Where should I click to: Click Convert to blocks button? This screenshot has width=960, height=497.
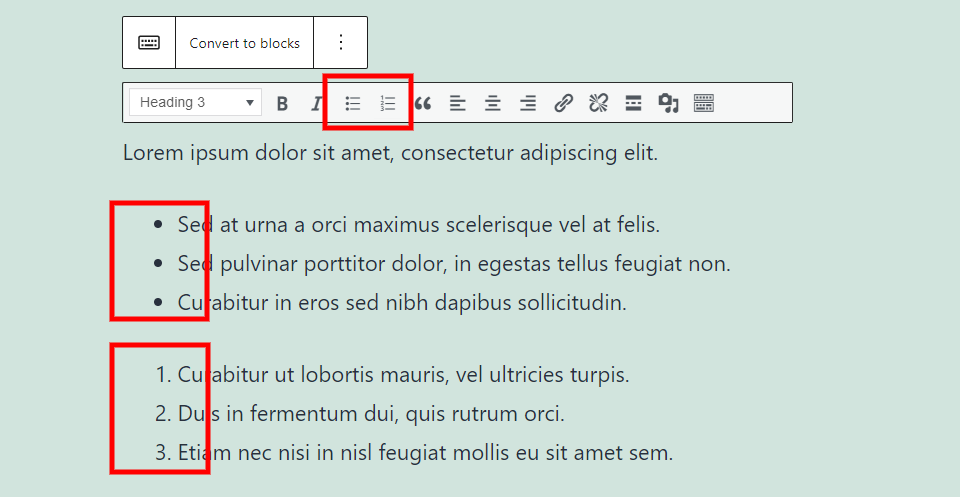[x=244, y=43]
